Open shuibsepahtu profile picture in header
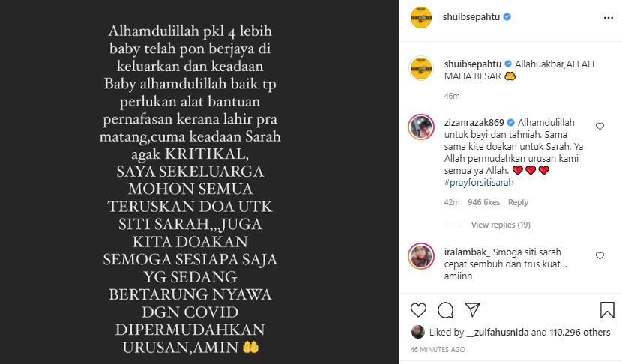The height and width of the screenshot is (364, 622). point(421,17)
